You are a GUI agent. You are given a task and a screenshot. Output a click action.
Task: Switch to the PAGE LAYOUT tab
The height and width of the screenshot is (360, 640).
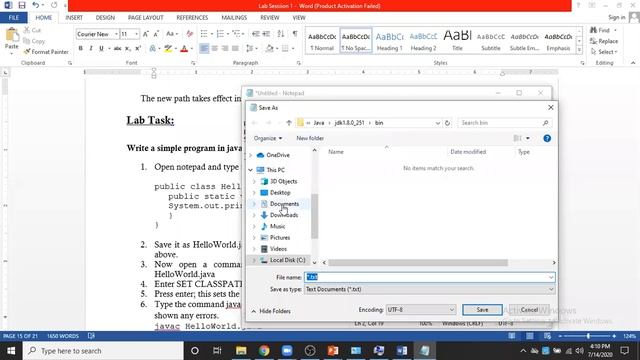pos(145,18)
